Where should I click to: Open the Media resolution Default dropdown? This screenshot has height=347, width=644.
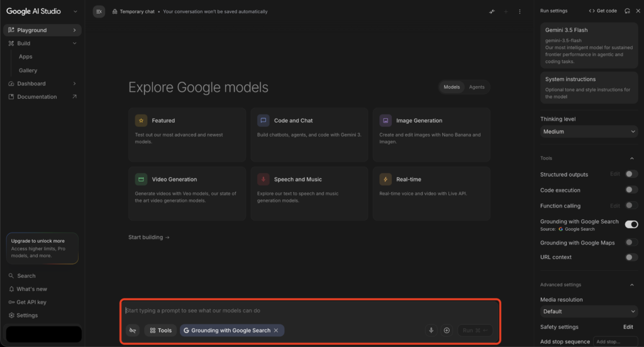tap(589, 311)
